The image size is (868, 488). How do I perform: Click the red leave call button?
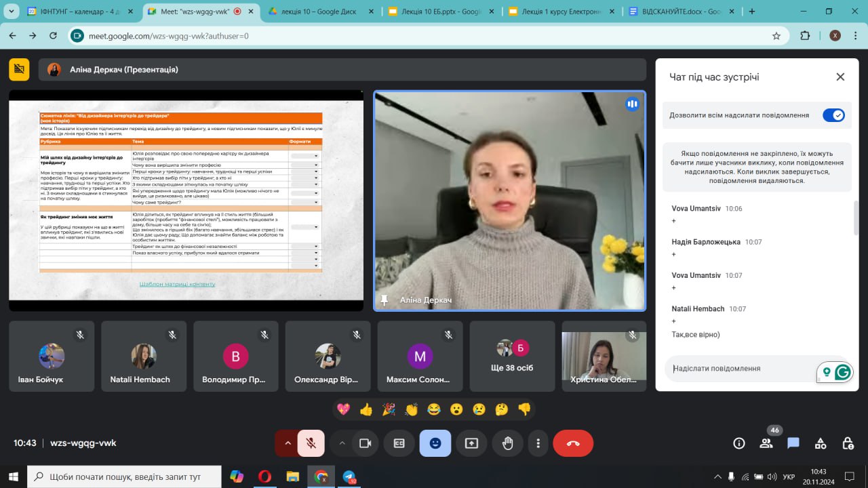click(x=573, y=443)
